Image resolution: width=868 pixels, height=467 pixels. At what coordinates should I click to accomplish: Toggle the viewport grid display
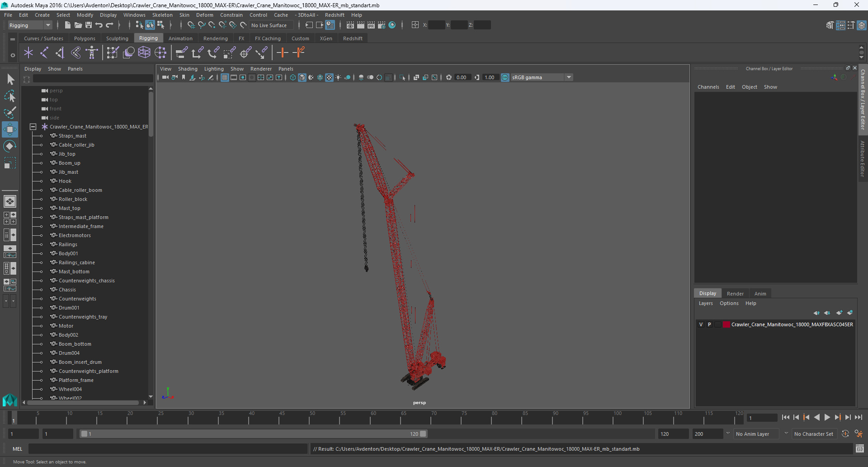225,77
